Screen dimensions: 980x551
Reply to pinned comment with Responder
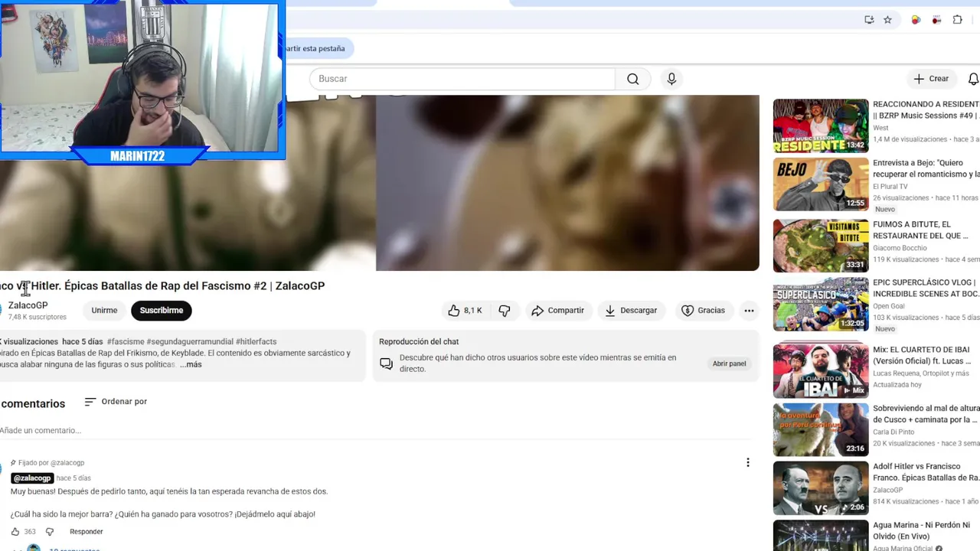tap(87, 532)
